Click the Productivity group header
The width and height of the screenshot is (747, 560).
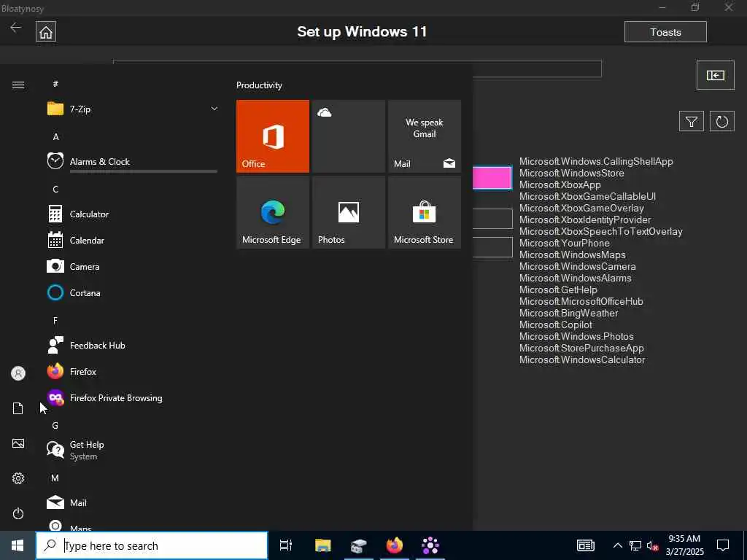259,85
